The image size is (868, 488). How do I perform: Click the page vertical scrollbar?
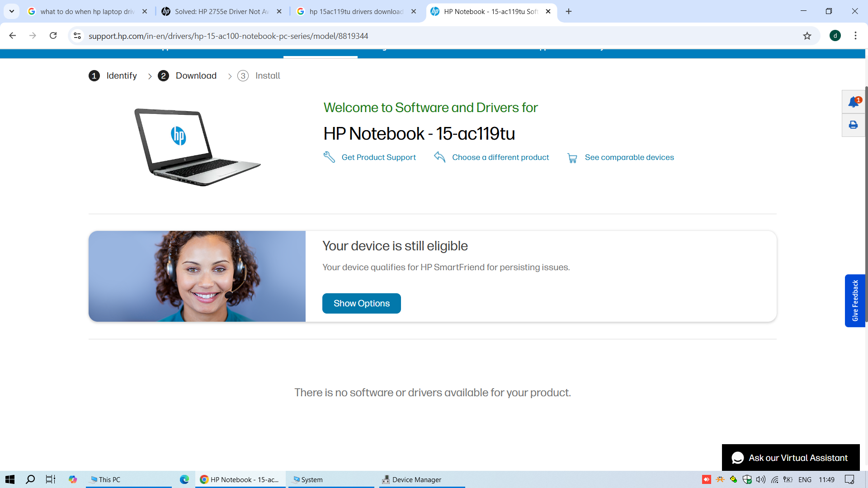click(866, 203)
